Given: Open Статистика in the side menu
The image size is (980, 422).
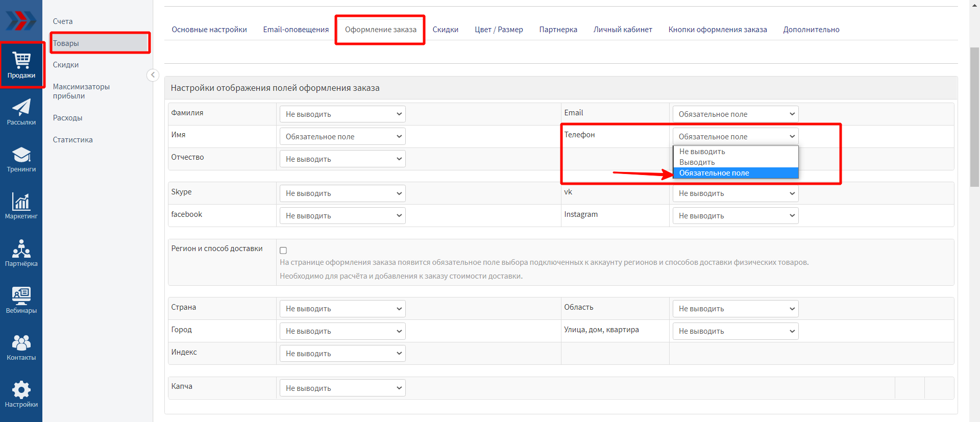Looking at the screenshot, I should click(x=73, y=140).
